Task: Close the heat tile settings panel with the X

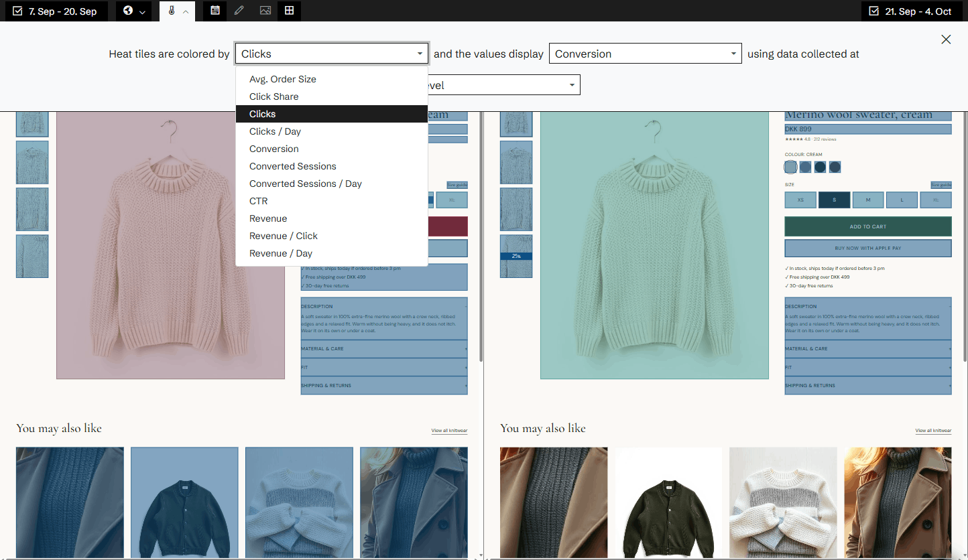Action: (x=946, y=40)
